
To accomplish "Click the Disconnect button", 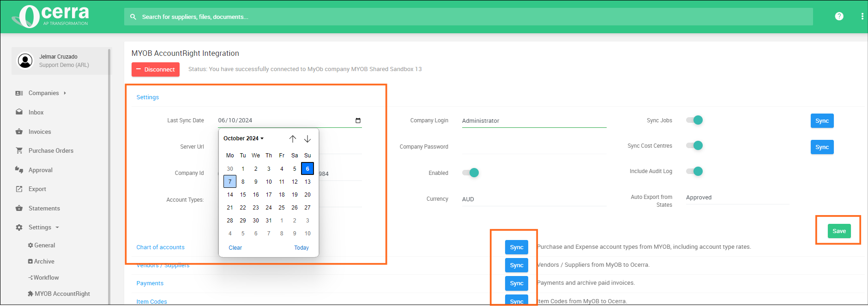I will click(156, 69).
